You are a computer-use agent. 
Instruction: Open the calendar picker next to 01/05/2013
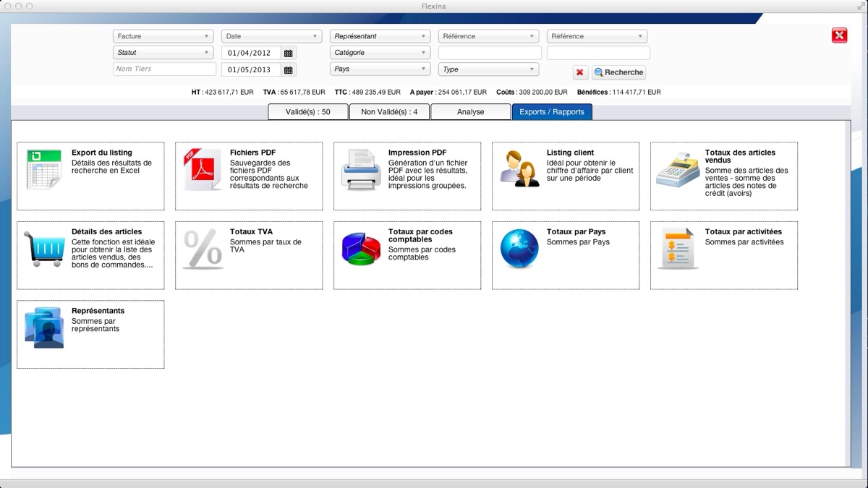pyautogui.click(x=289, y=70)
